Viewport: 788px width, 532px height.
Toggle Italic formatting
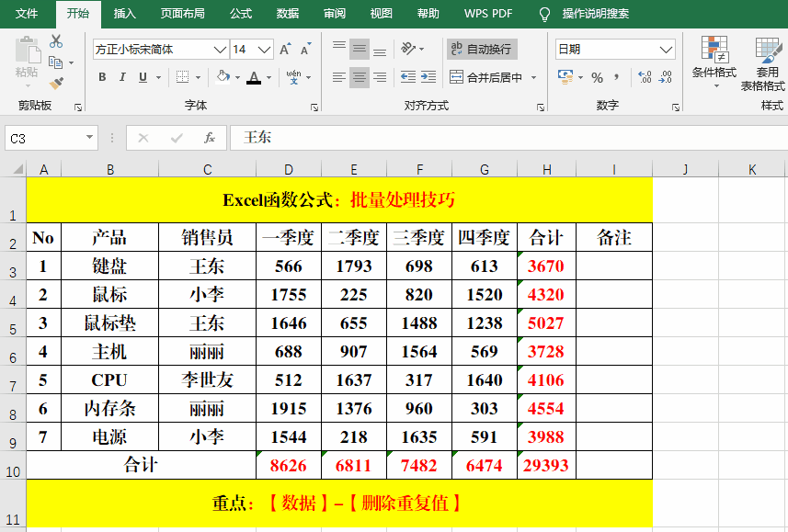[122, 77]
